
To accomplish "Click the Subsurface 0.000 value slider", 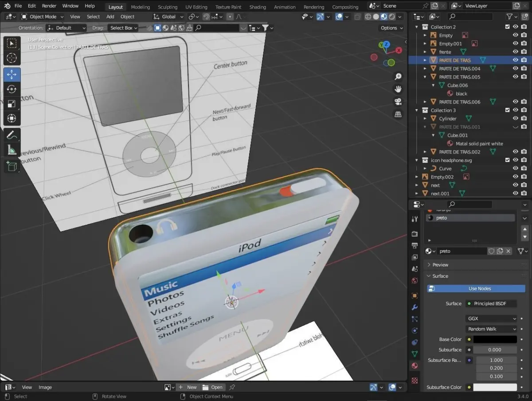I will (x=495, y=350).
